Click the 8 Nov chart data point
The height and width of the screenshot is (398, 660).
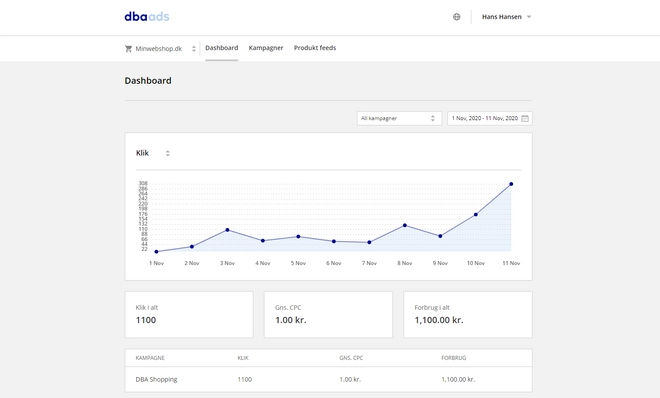(x=405, y=226)
